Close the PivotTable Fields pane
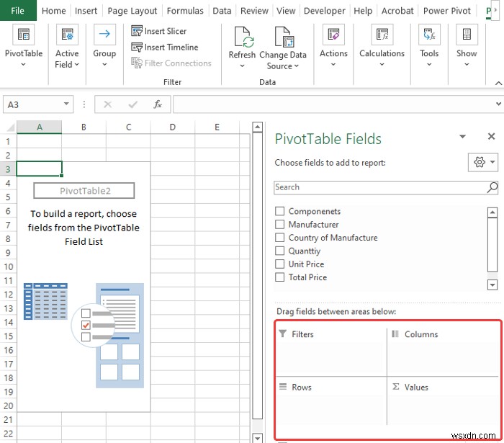 click(x=491, y=136)
